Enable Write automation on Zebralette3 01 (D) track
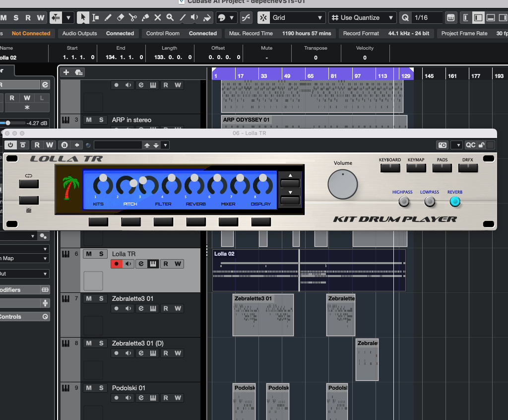Viewport: 508px width, 420px height. tap(178, 353)
